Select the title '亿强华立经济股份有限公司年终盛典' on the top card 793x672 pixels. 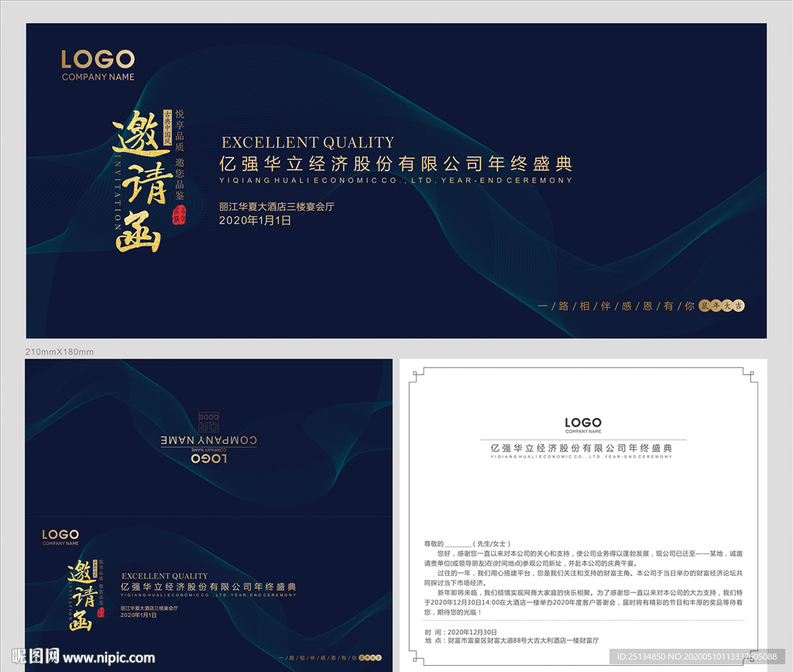(x=396, y=164)
